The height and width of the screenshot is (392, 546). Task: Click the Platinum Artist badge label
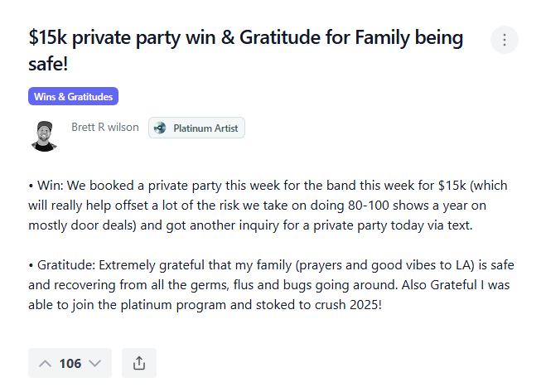205,128
